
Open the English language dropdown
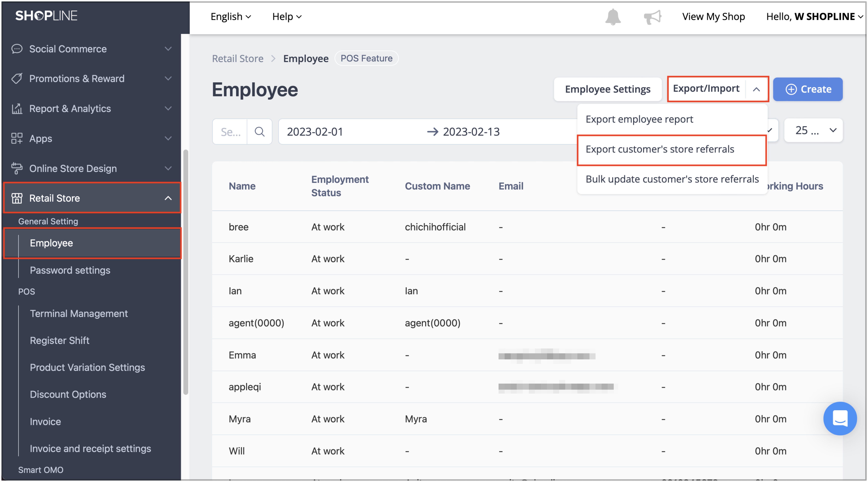231,17
